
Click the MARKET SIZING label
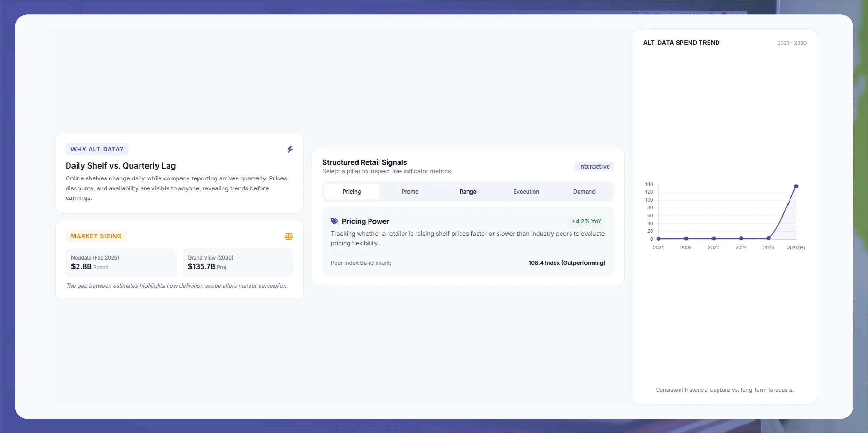(x=96, y=236)
